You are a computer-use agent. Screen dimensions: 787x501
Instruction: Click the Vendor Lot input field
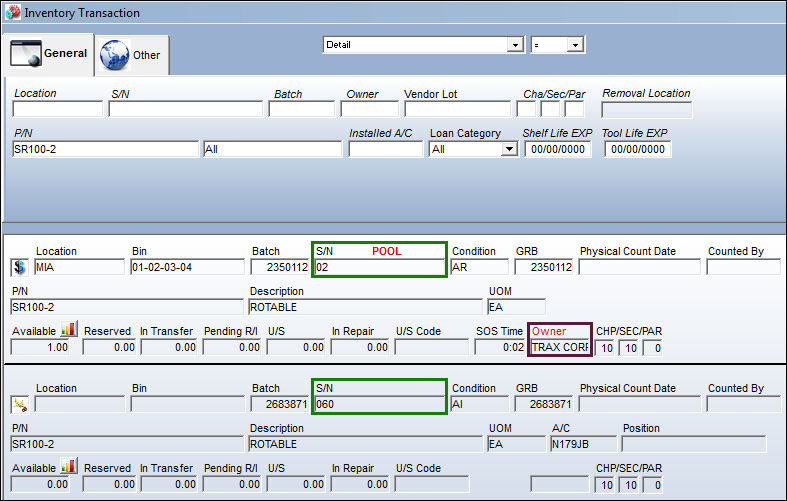[457, 109]
